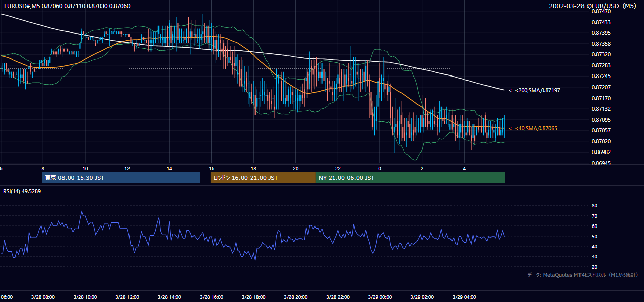Click the 3/29 02:00 time axis label
This screenshot has width=644, height=302.
coord(422,297)
